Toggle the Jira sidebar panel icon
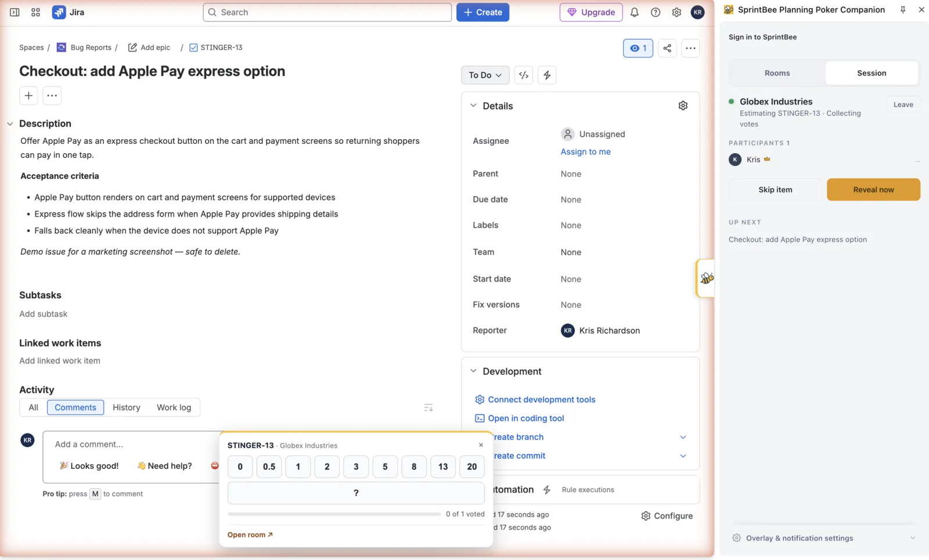 tap(15, 12)
